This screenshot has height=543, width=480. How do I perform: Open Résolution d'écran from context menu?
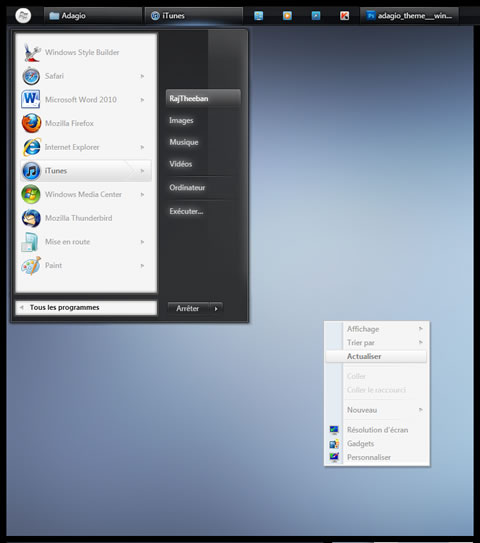tap(376, 430)
